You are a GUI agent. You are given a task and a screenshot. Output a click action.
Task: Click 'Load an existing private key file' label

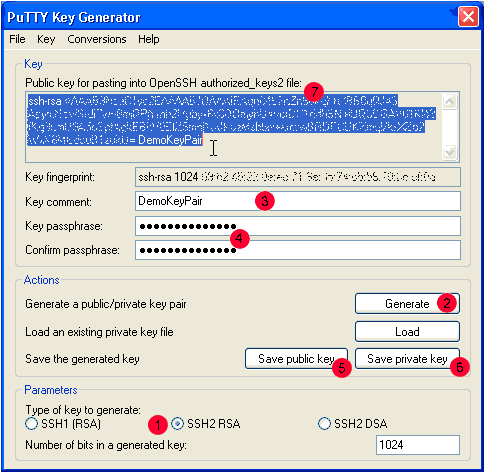(99, 332)
